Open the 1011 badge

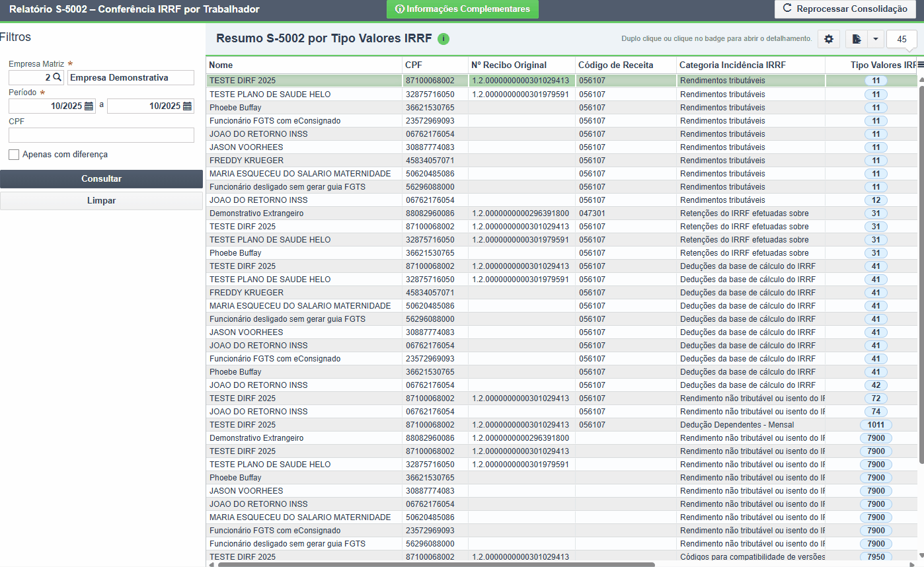pyautogui.click(x=876, y=424)
